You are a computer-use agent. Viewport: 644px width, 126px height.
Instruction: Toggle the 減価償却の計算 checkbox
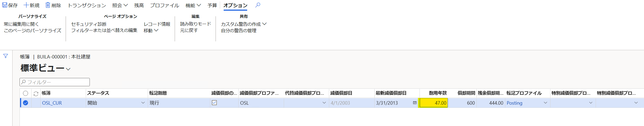click(214, 103)
